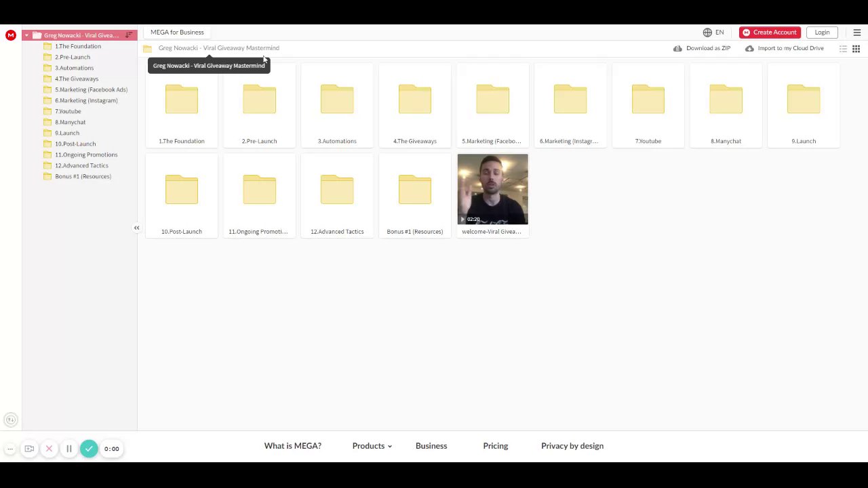868x488 pixels.
Task: Click the Login button
Action: coord(822,33)
